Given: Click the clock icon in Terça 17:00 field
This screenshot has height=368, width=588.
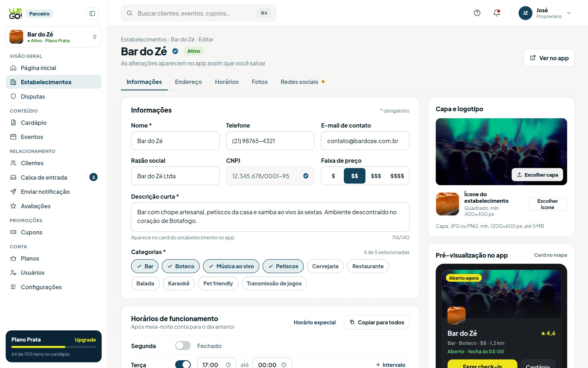Looking at the screenshot, I should 228,365.
